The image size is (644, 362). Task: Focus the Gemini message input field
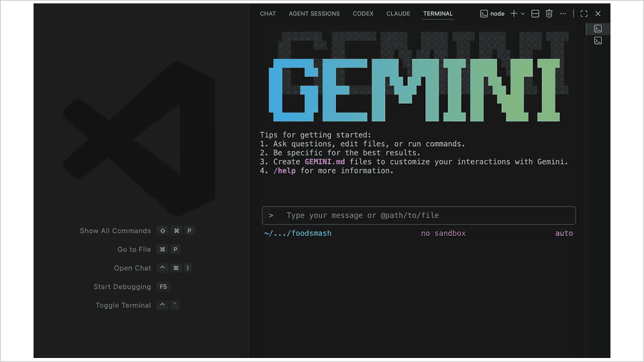click(x=419, y=215)
